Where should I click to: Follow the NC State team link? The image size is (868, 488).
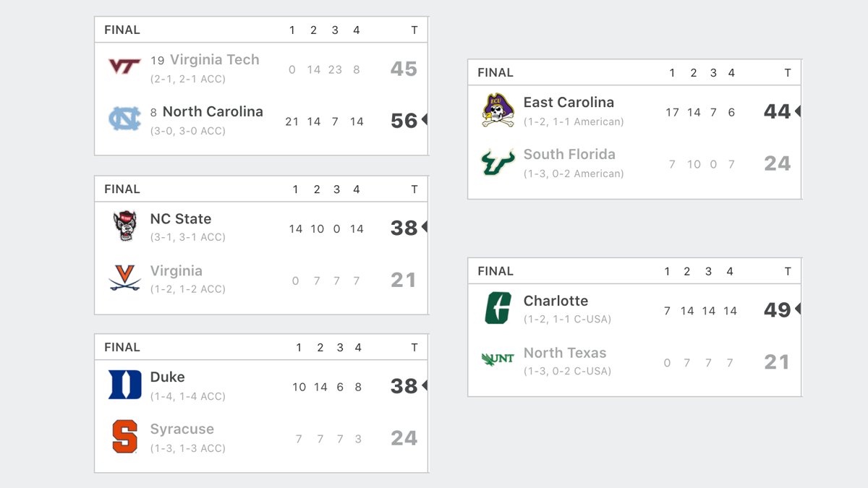click(181, 218)
